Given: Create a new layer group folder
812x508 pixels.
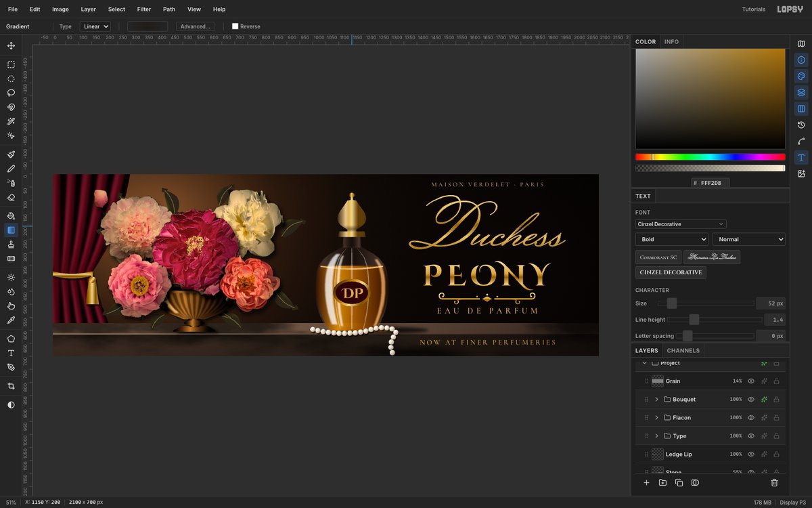Looking at the screenshot, I should tap(662, 483).
